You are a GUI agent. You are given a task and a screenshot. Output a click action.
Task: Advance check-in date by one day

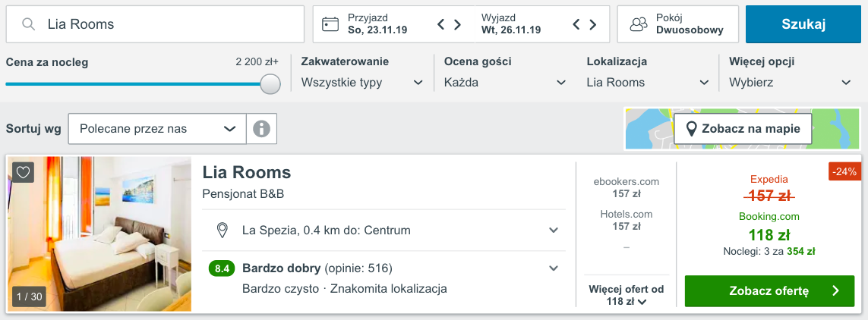click(x=458, y=24)
